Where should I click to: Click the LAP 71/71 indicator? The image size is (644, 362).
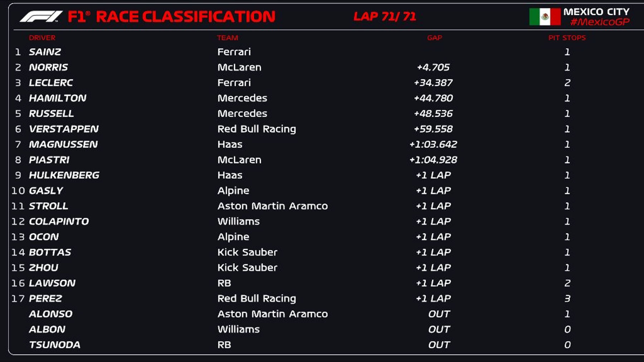click(385, 16)
